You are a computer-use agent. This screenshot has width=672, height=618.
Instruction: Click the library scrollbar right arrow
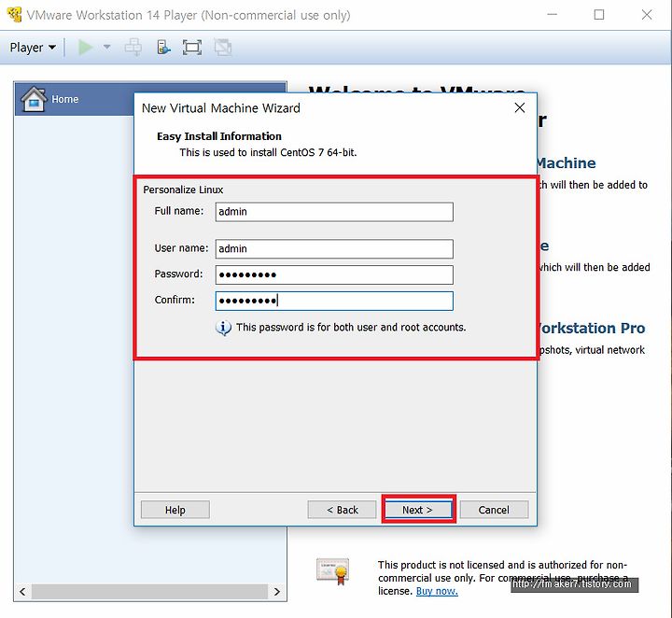tap(277, 592)
